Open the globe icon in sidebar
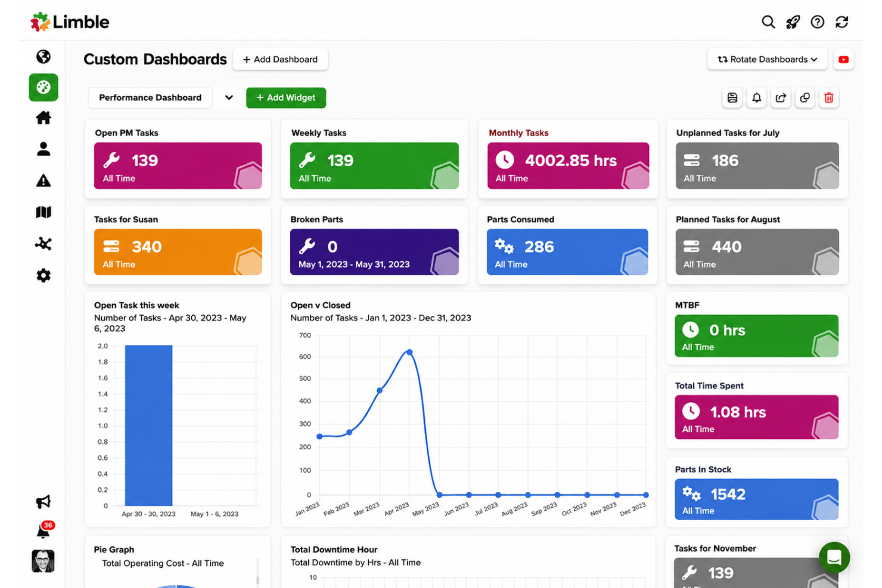 44,57
